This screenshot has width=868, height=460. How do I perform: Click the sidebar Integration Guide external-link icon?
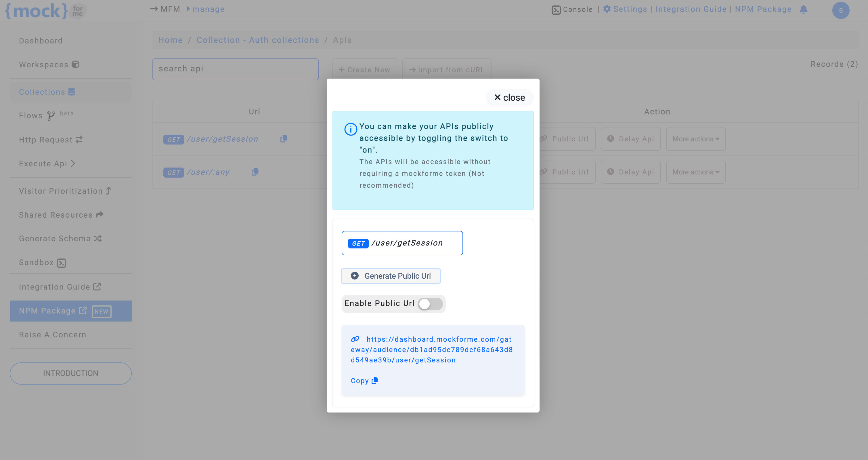pyautogui.click(x=97, y=286)
